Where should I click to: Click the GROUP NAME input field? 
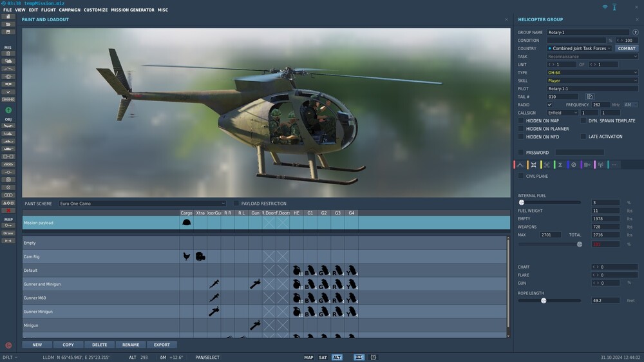[x=588, y=32]
